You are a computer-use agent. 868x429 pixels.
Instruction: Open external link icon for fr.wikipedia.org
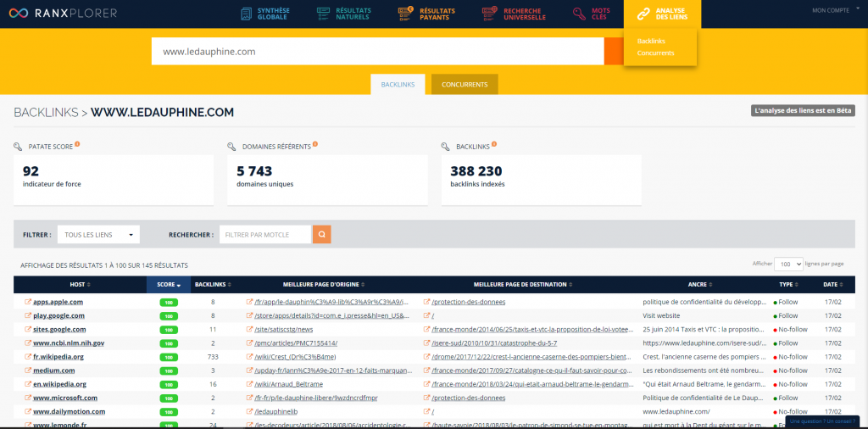[28, 357]
